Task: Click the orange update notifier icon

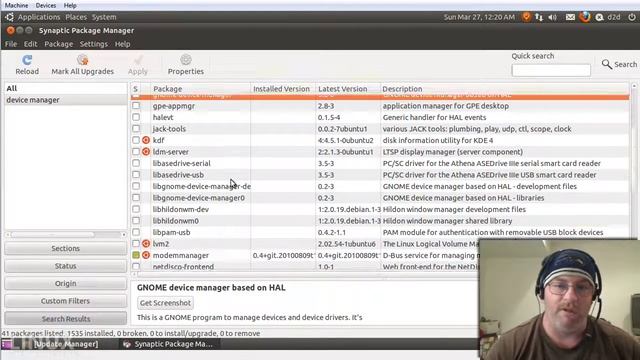Action: pos(526,17)
